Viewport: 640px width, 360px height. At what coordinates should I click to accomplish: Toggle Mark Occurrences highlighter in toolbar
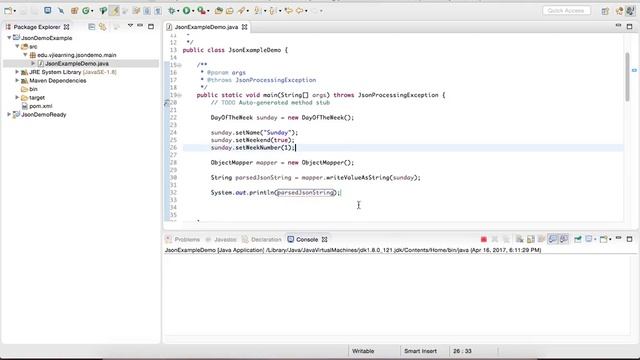(115, 11)
